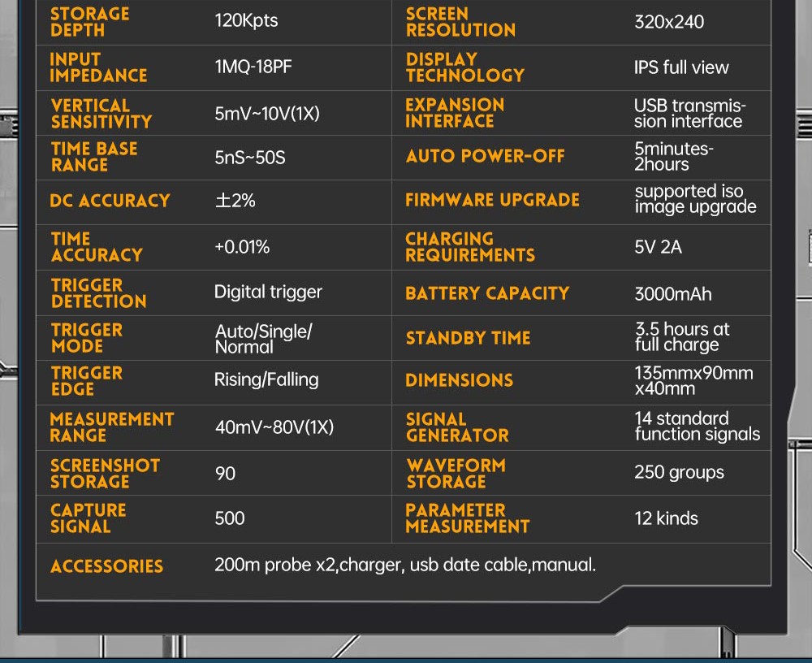Click the SIGNAL GENERATOR label
812x663 pixels.
click(x=457, y=427)
